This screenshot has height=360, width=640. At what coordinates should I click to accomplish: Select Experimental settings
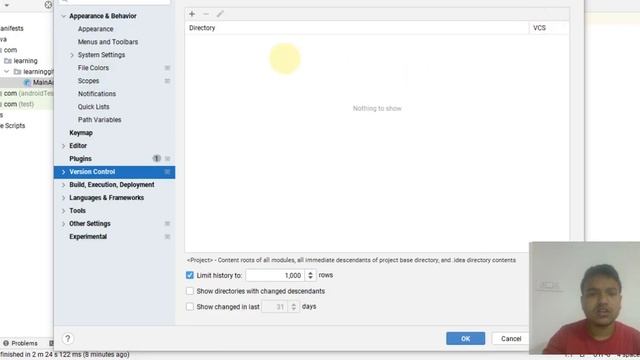tap(88, 237)
